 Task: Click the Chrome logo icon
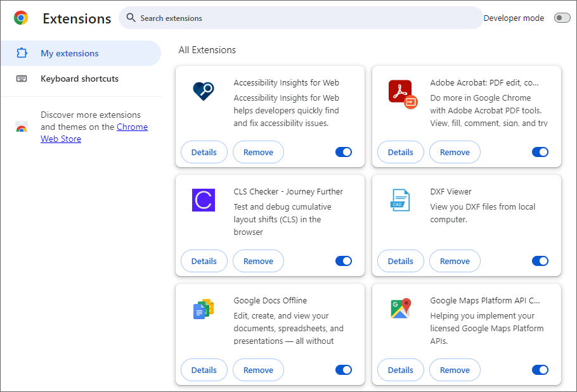point(21,18)
